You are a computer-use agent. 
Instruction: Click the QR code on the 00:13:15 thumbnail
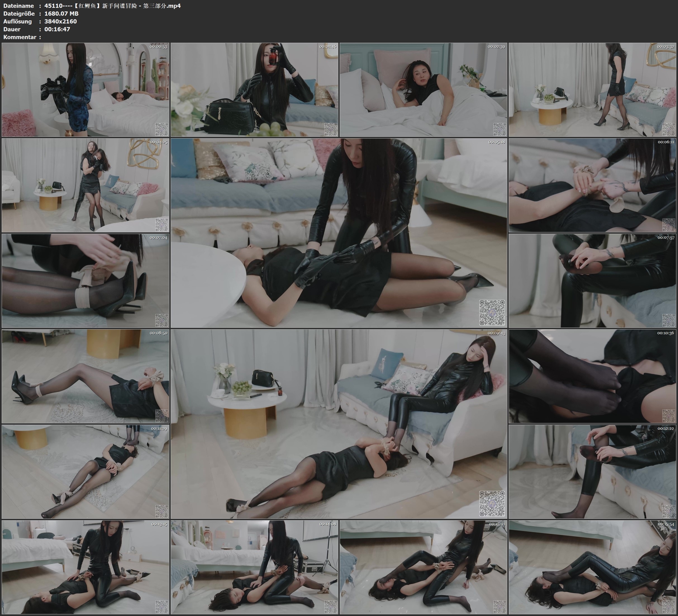click(x=162, y=607)
